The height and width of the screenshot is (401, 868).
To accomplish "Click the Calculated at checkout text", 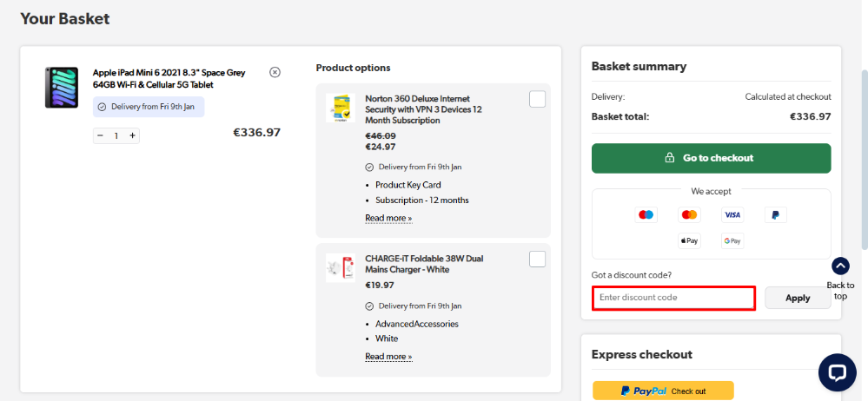I will [x=788, y=97].
